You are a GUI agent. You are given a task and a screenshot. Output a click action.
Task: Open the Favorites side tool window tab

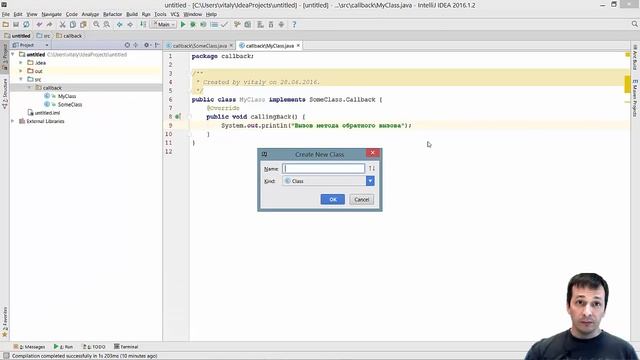click(x=5, y=322)
